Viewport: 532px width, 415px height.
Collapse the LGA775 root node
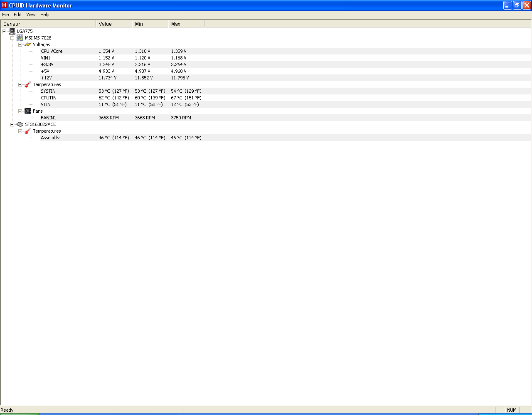[4, 31]
